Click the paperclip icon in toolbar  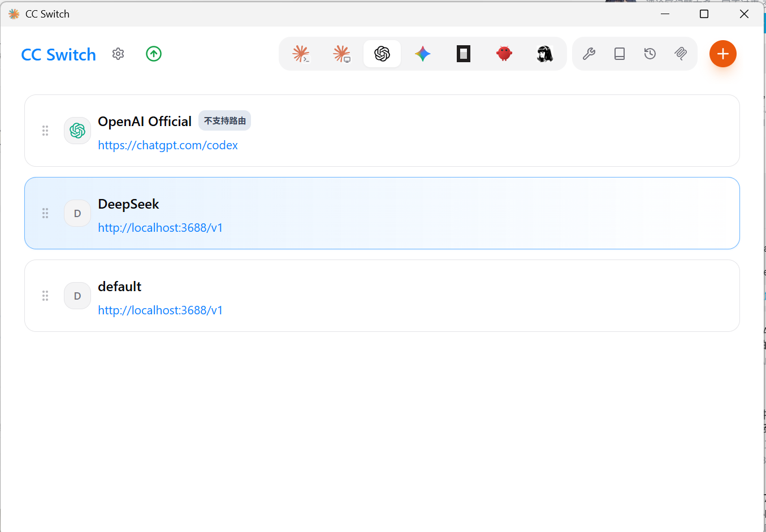pyautogui.click(x=681, y=54)
